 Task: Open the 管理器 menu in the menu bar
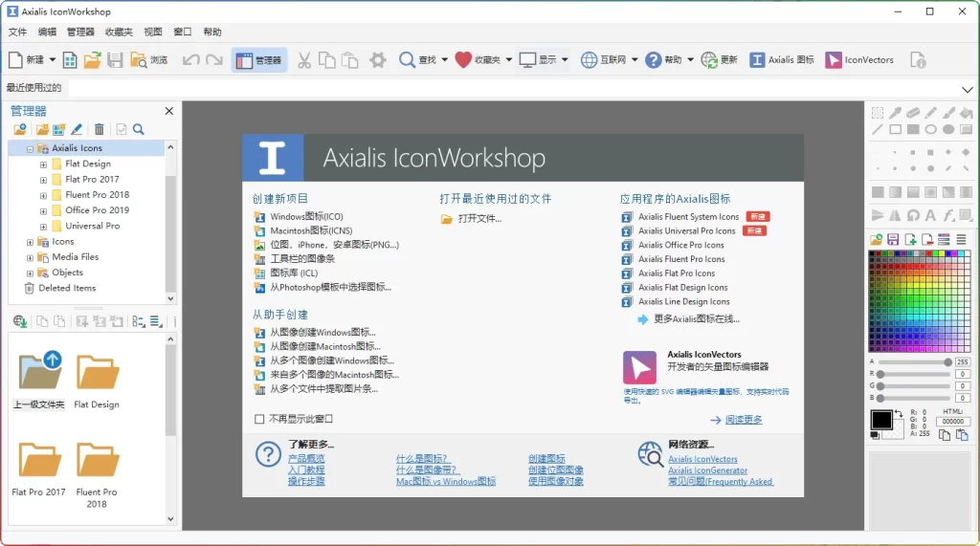click(x=80, y=32)
